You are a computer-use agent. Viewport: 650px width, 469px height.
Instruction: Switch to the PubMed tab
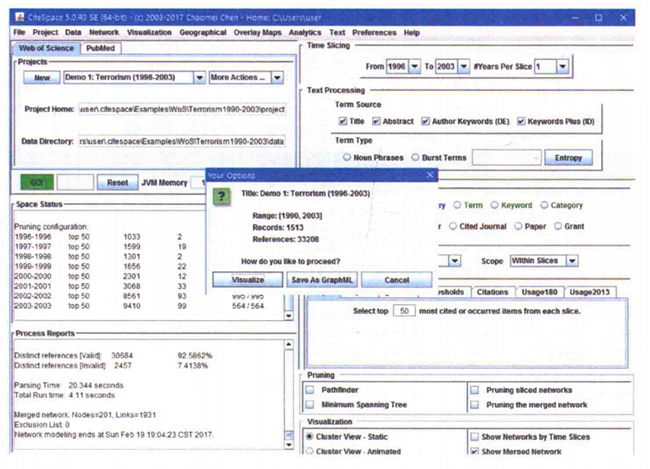point(100,47)
